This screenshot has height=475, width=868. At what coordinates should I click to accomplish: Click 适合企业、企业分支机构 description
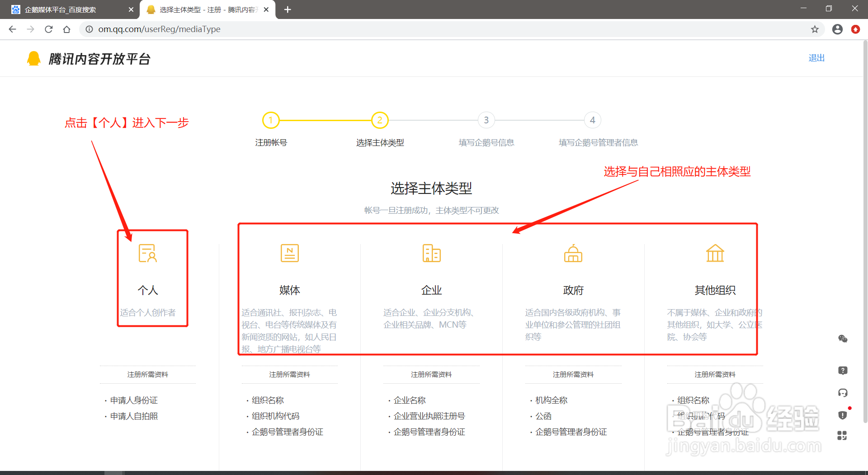[429, 319]
